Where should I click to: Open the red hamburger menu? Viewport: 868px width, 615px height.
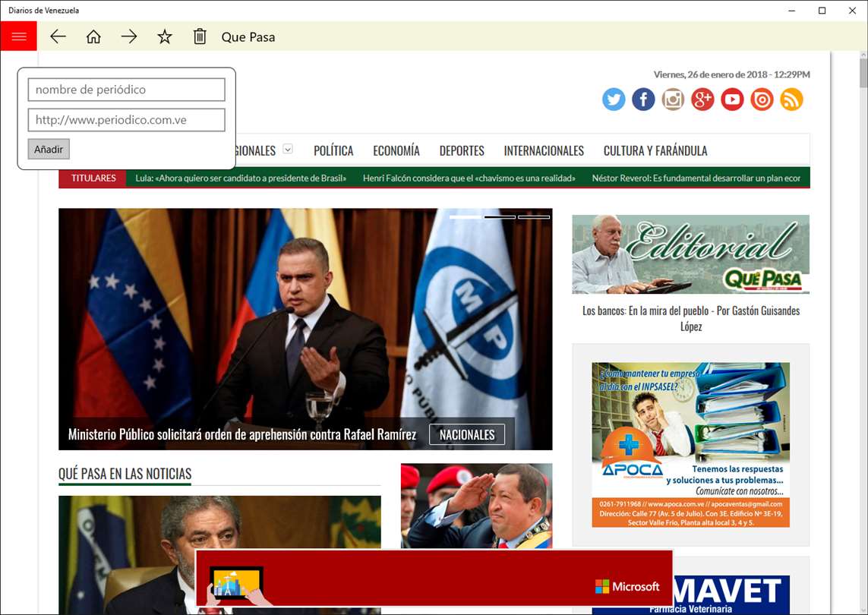[19, 36]
